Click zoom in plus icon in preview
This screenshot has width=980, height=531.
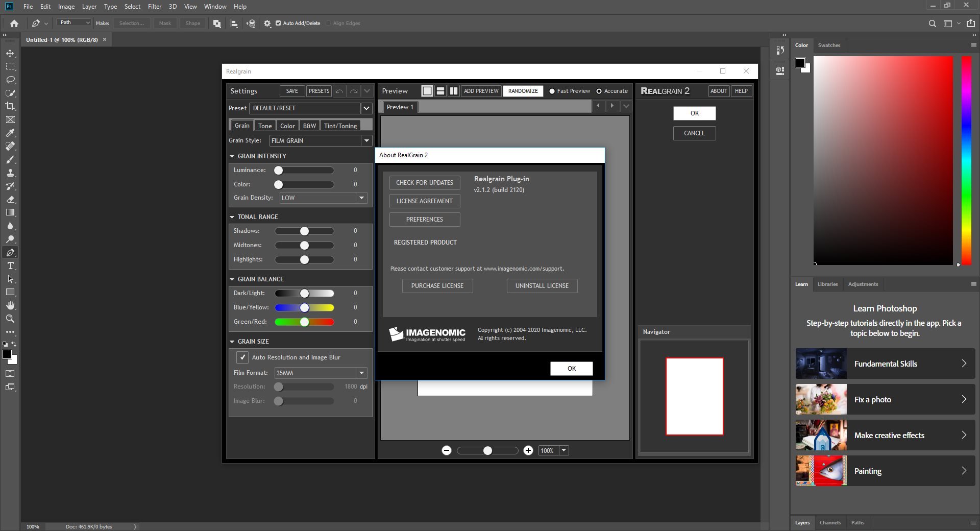(528, 450)
